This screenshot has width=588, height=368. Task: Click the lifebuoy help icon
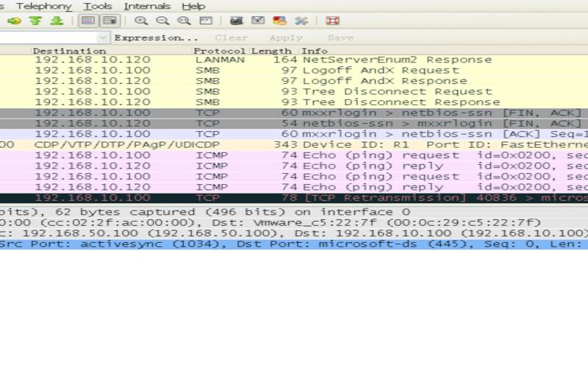click(x=332, y=21)
